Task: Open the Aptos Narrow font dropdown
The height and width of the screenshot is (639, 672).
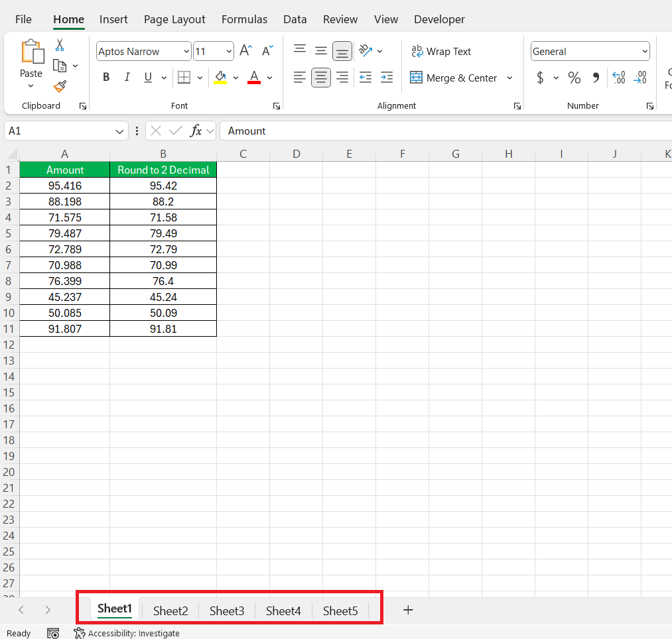Action: pos(186,52)
